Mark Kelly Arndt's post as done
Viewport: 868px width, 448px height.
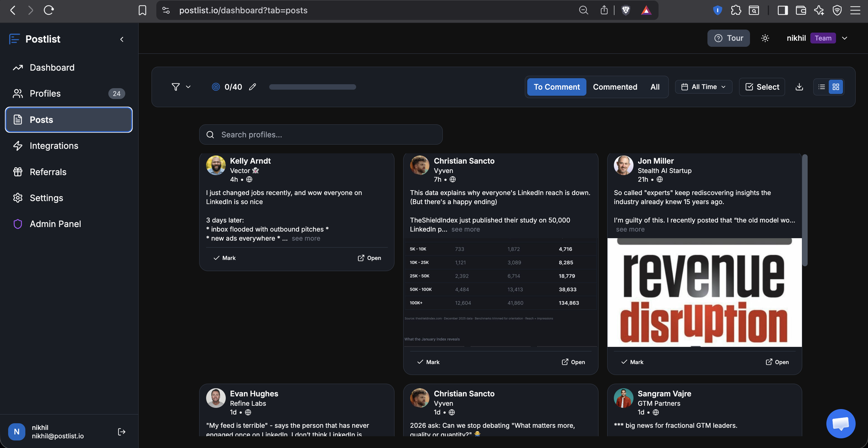coord(225,258)
